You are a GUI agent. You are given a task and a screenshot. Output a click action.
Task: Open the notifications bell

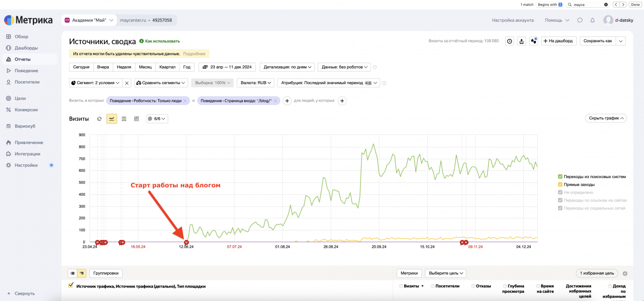(593, 21)
